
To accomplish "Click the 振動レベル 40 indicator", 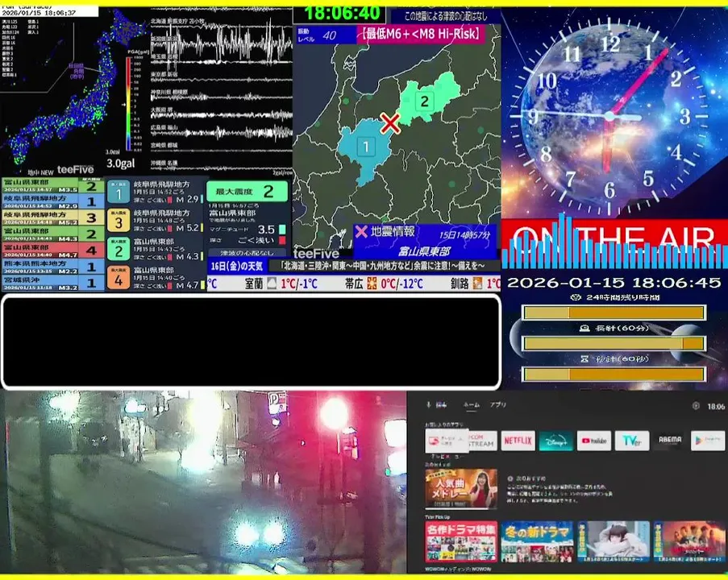I will [325, 35].
